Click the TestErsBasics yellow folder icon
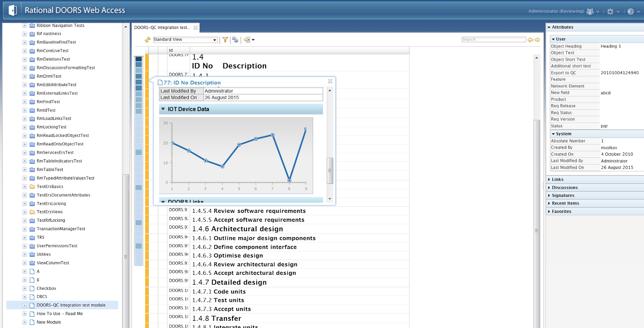This screenshot has height=328, width=644. 32,187
